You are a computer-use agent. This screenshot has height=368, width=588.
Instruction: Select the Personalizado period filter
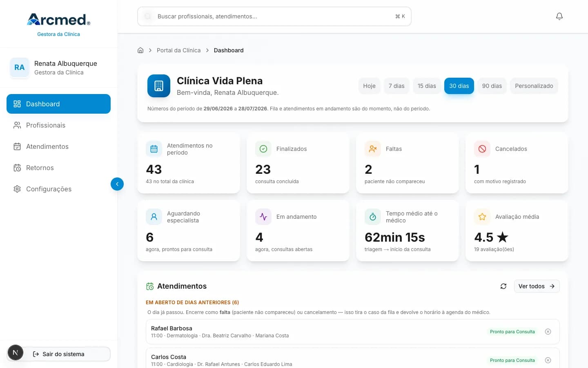(x=534, y=86)
